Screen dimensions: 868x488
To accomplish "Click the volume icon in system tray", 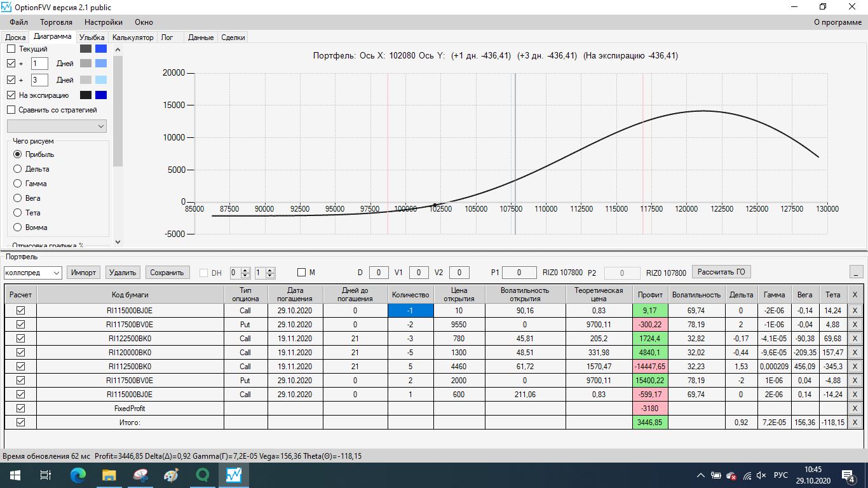I will pos(761,475).
